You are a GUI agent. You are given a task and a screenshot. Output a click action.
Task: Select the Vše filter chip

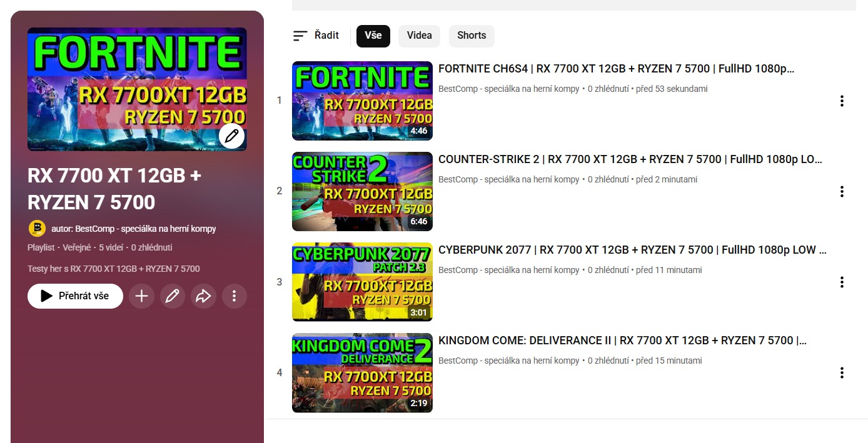tap(373, 36)
